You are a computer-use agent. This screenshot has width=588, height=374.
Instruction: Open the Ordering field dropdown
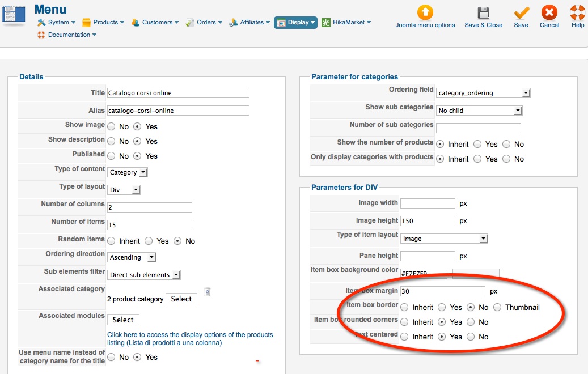483,93
